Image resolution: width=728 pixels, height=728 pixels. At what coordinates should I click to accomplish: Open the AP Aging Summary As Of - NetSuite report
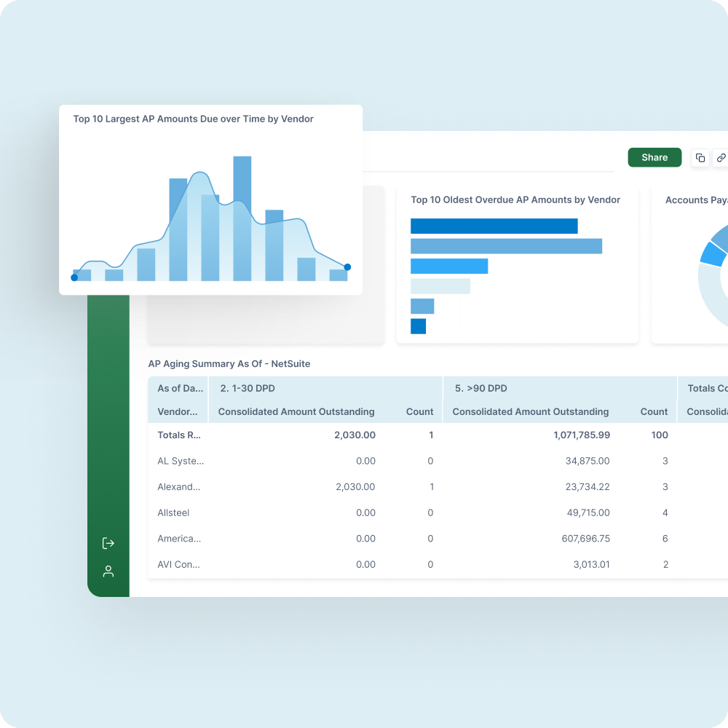point(229,363)
